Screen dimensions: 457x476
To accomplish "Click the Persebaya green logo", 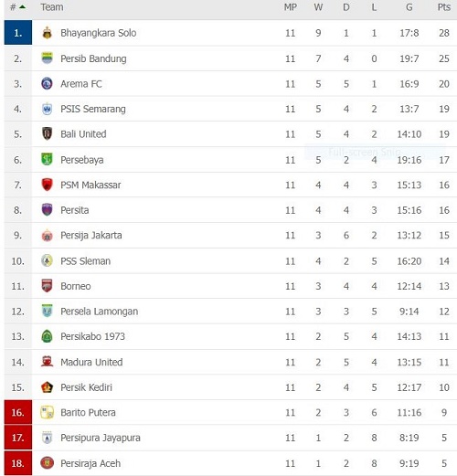I will pyautogui.click(x=47, y=159).
